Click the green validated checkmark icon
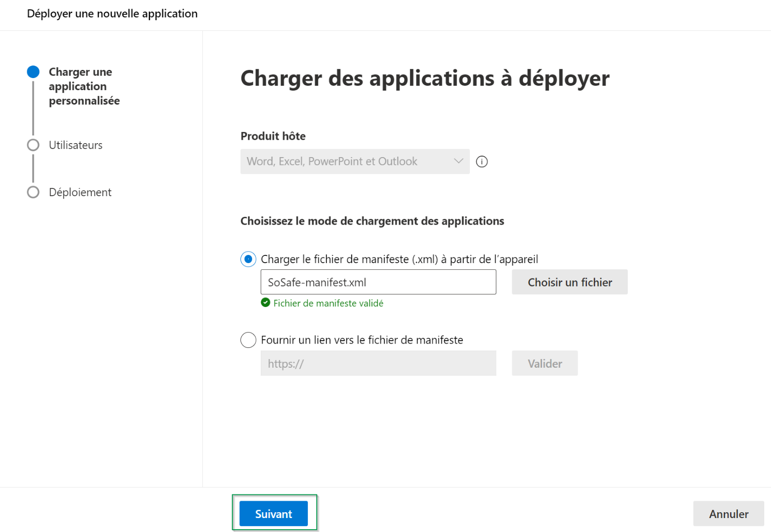The width and height of the screenshot is (771, 532). click(266, 303)
